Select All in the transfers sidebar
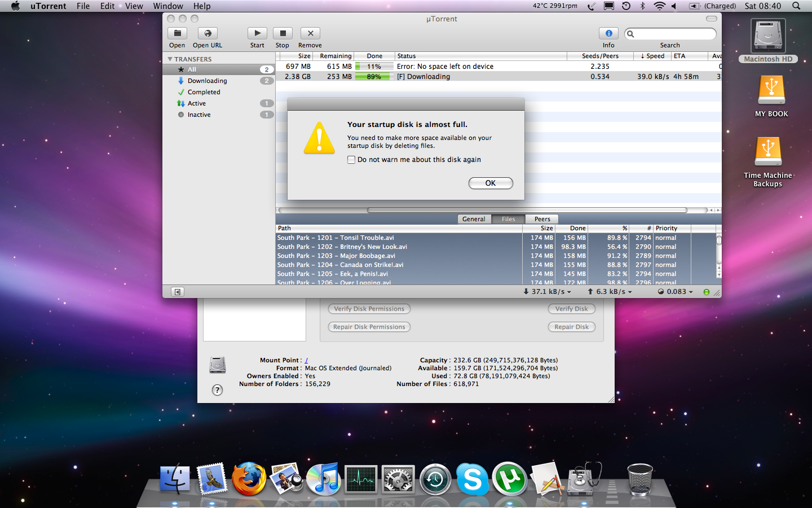The width and height of the screenshot is (812, 508). click(x=219, y=69)
